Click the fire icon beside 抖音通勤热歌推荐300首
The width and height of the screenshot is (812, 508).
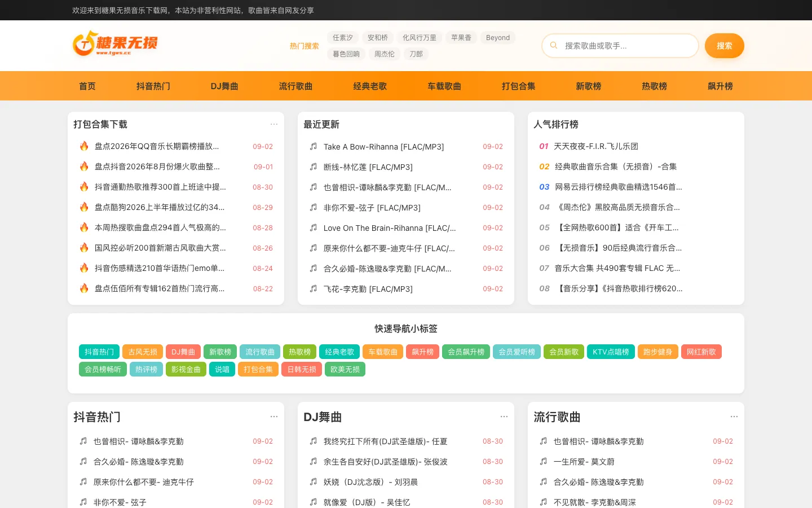tap(84, 187)
